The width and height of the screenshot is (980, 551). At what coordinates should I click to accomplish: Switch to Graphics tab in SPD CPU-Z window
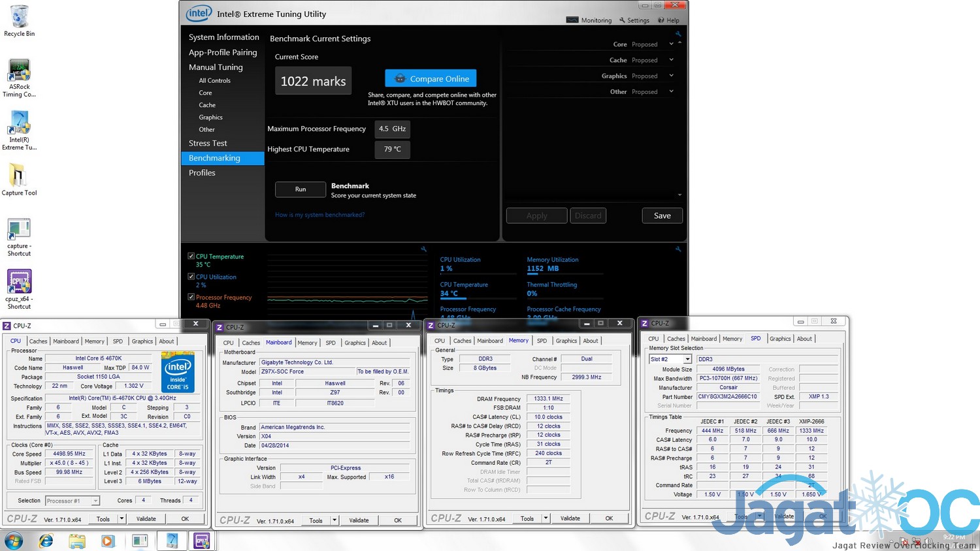780,339
